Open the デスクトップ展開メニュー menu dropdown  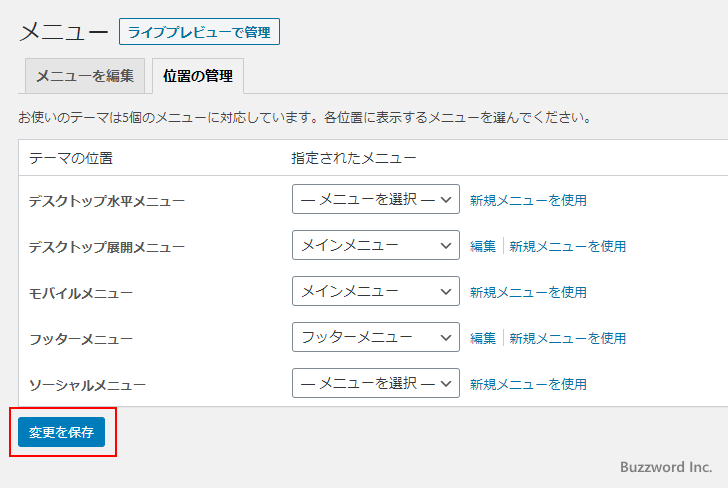click(376, 245)
